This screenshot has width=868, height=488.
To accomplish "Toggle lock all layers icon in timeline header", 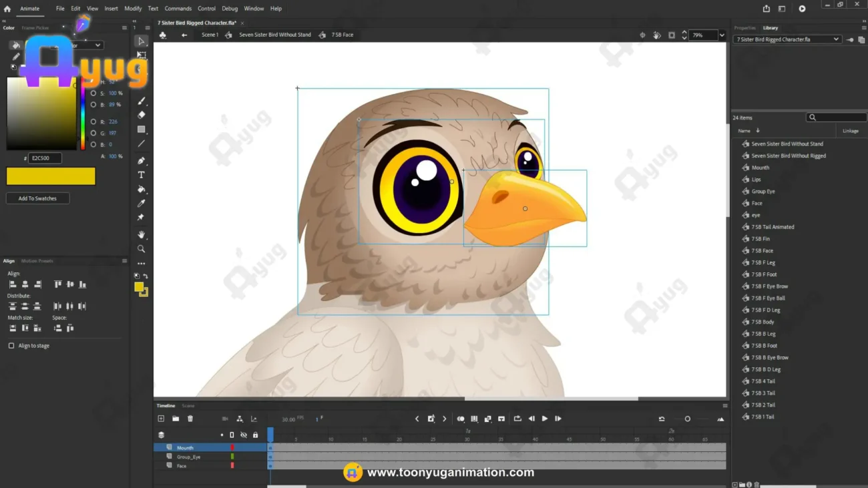I will tap(255, 435).
